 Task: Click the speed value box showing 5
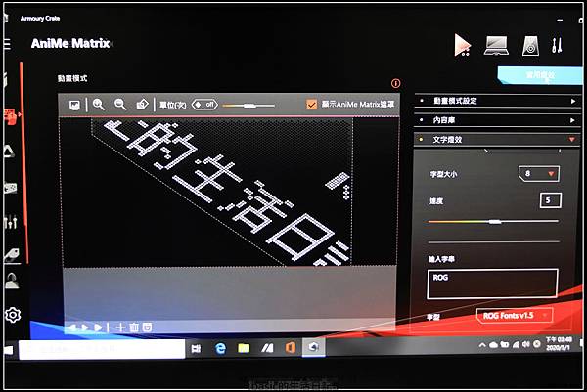550,200
